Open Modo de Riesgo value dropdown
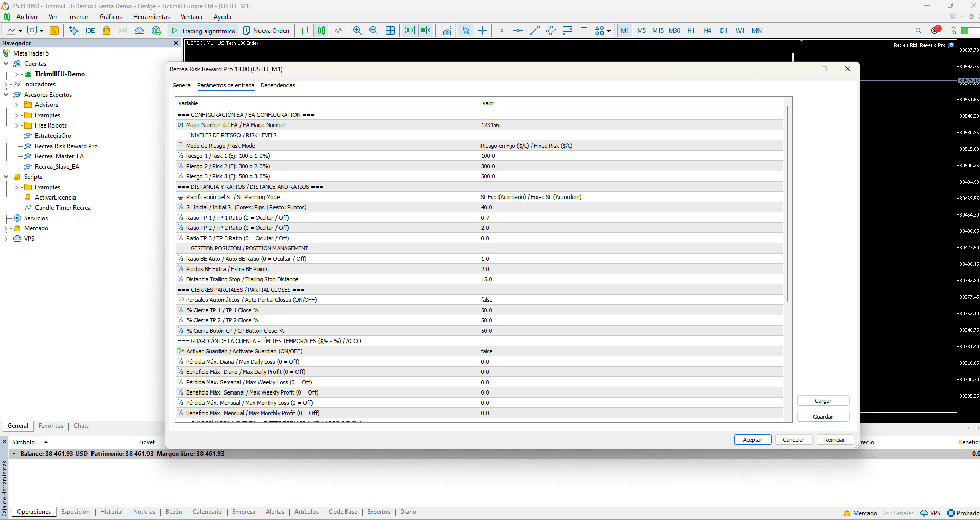Image resolution: width=980 pixels, height=520 pixels. (x=631, y=146)
